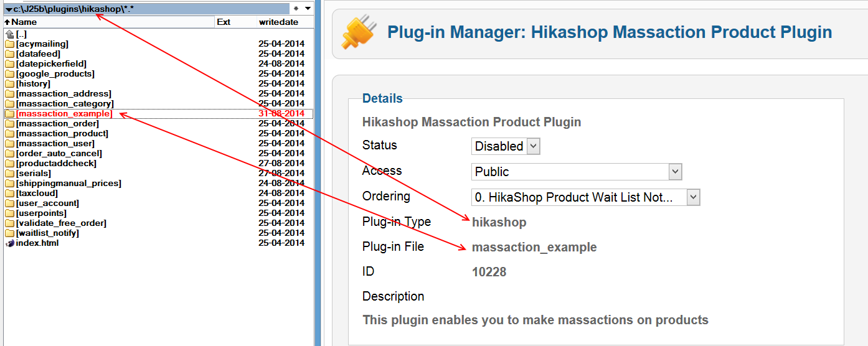Click the [google_products] folder name
Screen dimensions: 868x346
coord(55,74)
